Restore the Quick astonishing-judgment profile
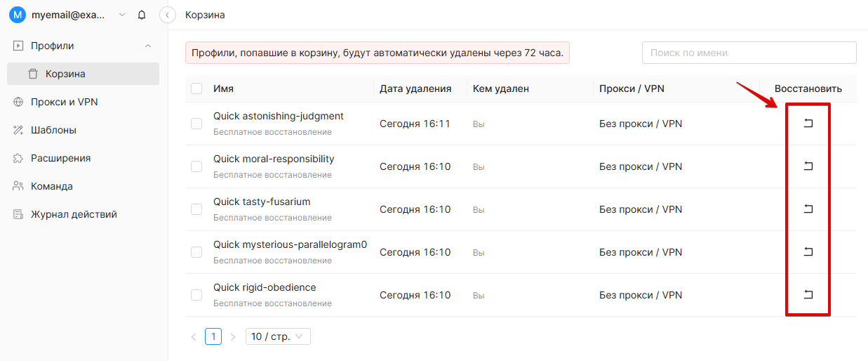The height and width of the screenshot is (361, 868). point(808,124)
